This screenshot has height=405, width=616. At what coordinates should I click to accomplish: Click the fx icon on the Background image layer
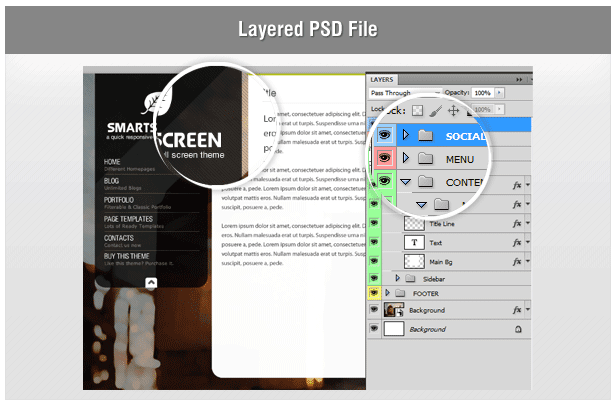pyautogui.click(x=517, y=310)
